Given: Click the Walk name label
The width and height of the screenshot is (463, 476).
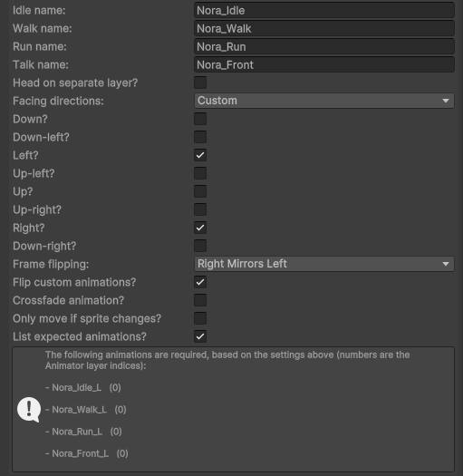Looking at the screenshot, I should pyautogui.click(x=43, y=28).
